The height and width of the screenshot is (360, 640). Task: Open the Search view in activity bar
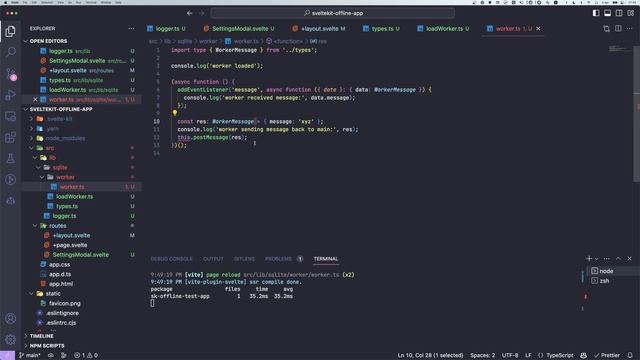(11, 52)
